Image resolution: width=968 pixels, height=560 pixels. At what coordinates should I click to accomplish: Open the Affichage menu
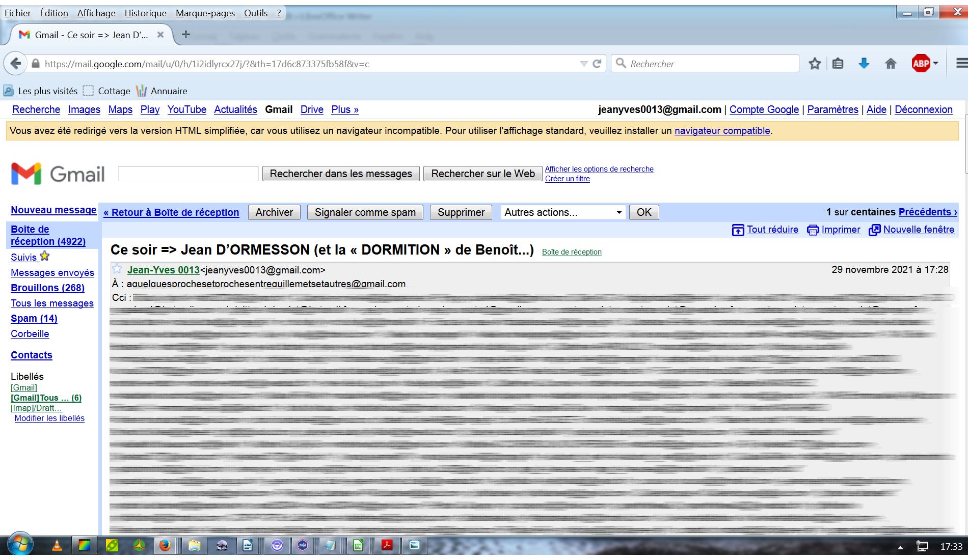pos(96,13)
